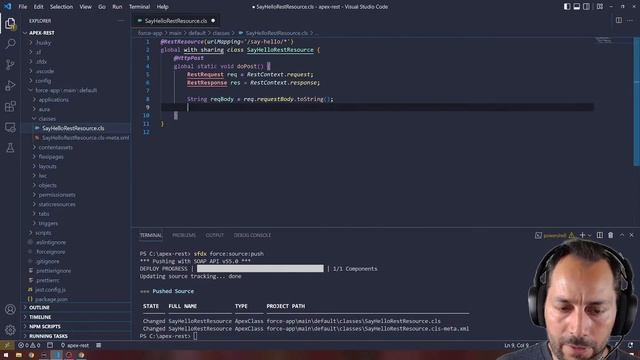Viewport: 640px width, 360px height.
Task: Expand the lwc folder
Action: [42, 176]
